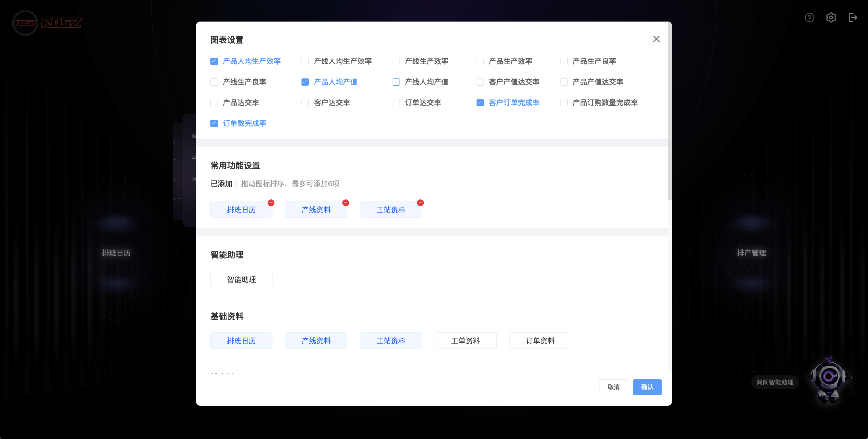The height and width of the screenshot is (439, 868).
Task: Check the 产品生产良率 option
Action: [564, 61]
